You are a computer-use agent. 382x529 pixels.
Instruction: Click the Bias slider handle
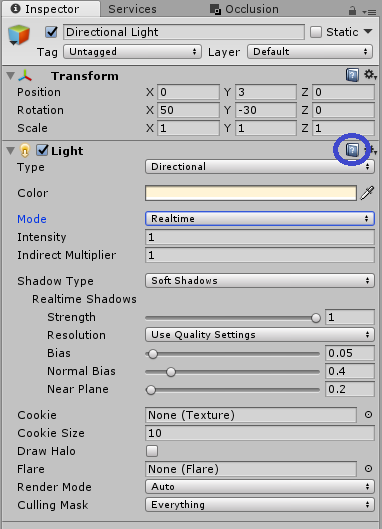(153, 354)
